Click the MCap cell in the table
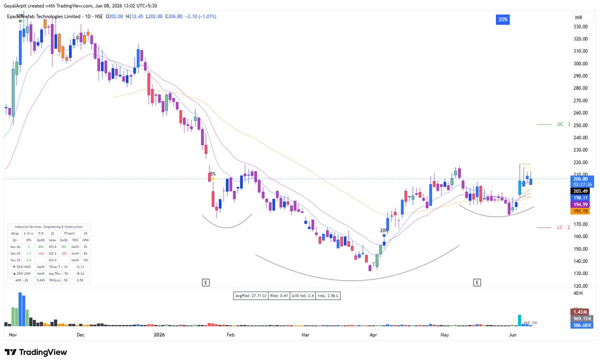This screenshot has width=600, height=364. 14,234
